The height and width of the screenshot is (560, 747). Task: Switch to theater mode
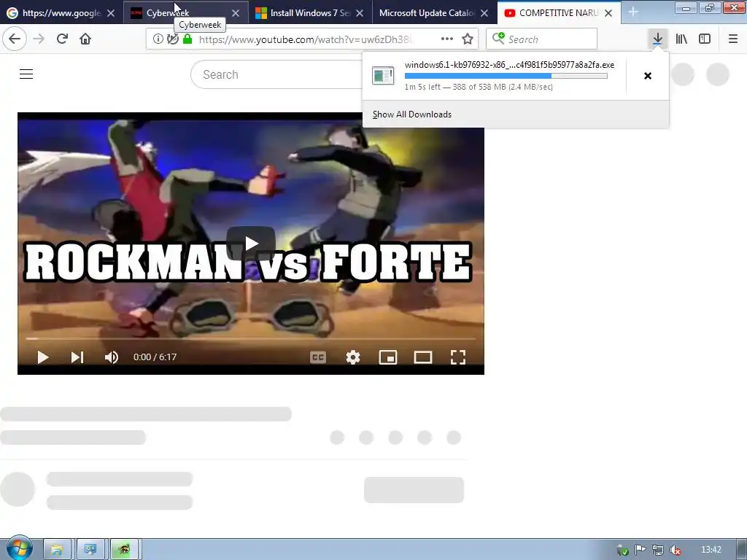click(423, 357)
